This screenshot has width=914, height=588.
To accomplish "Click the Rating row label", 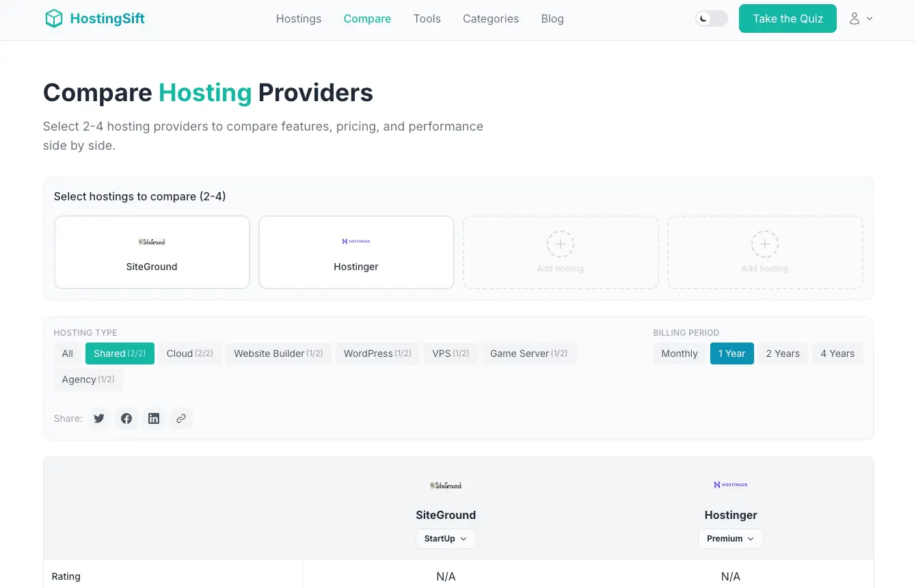I will tap(66, 576).
